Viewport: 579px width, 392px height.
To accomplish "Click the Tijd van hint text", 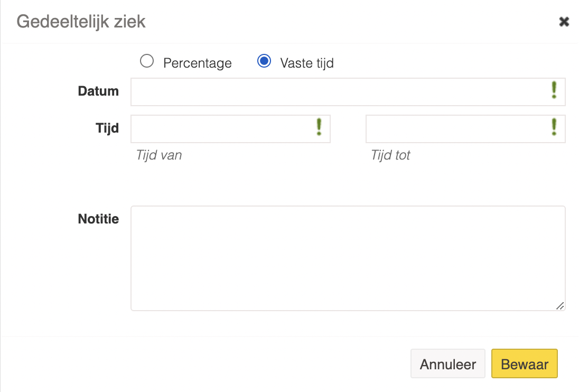I will coord(159,155).
